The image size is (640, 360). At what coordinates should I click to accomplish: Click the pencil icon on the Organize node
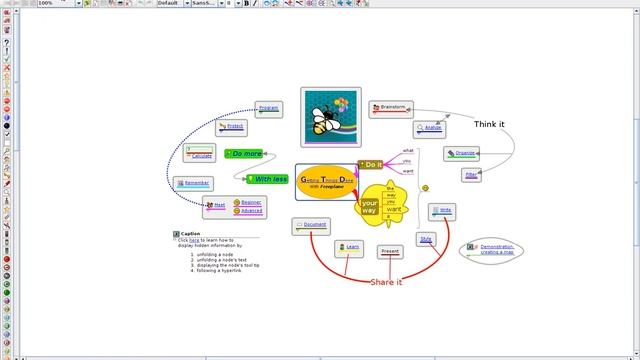pyautogui.click(x=451, y=153)
